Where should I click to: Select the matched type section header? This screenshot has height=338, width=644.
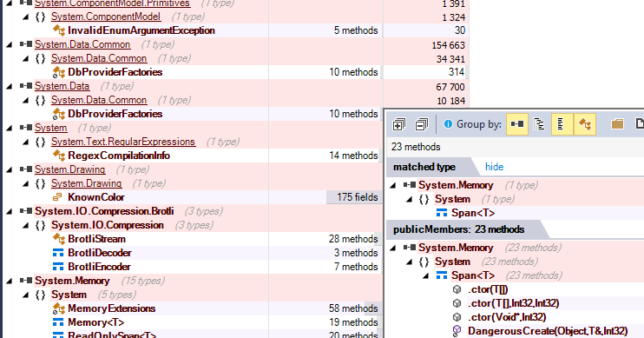click(x=424, y=167)
